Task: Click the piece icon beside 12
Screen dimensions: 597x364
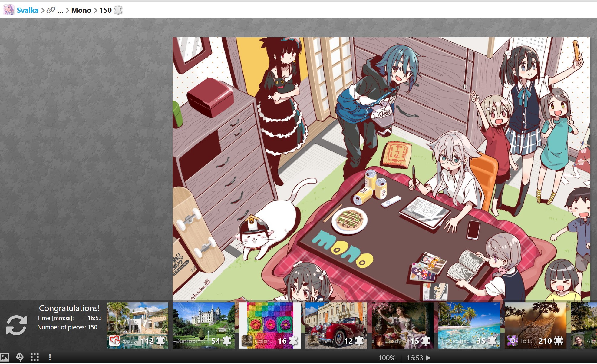Action: pyautogui.click(x=359, y=341)
